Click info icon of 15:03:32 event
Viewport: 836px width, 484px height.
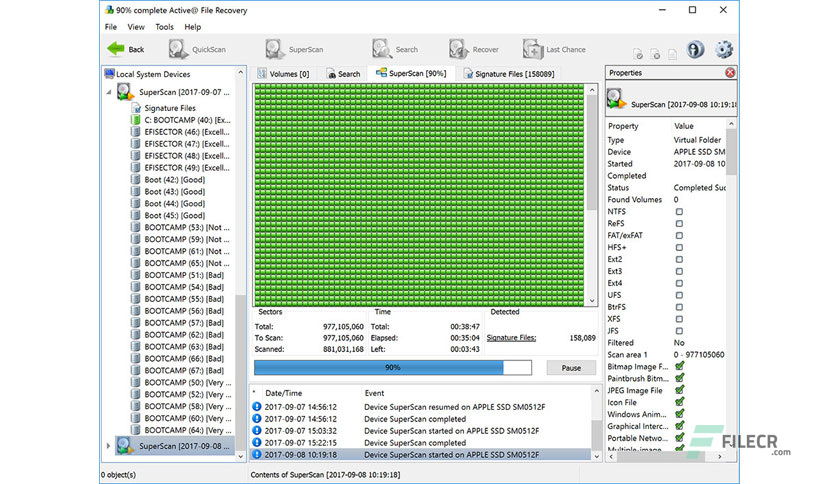point(256,431)
